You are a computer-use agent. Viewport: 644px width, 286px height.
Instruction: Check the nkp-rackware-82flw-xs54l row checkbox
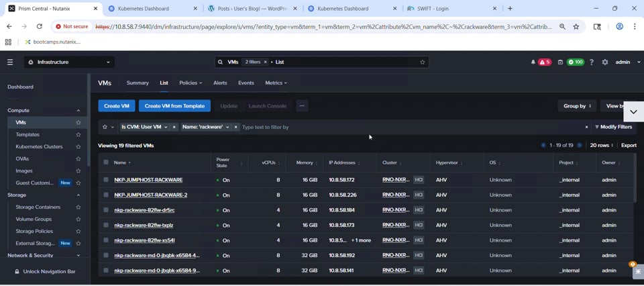[x=106, y=240]
